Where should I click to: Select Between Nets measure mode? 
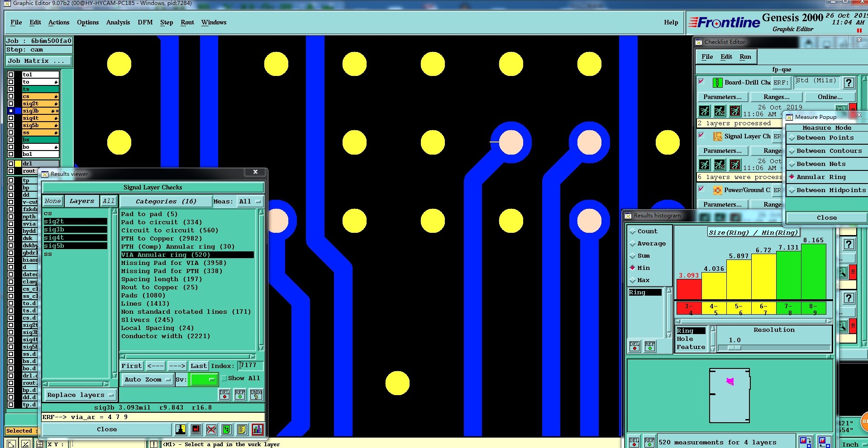click(825, 164)
